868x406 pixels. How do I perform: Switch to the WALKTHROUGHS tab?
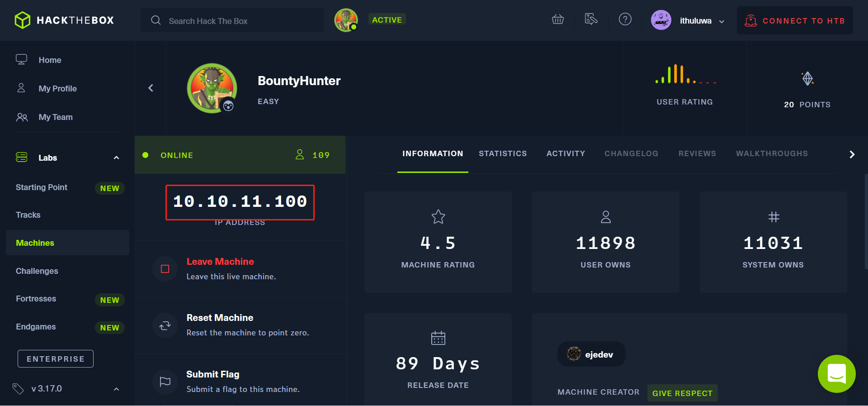tap(772, 154)
